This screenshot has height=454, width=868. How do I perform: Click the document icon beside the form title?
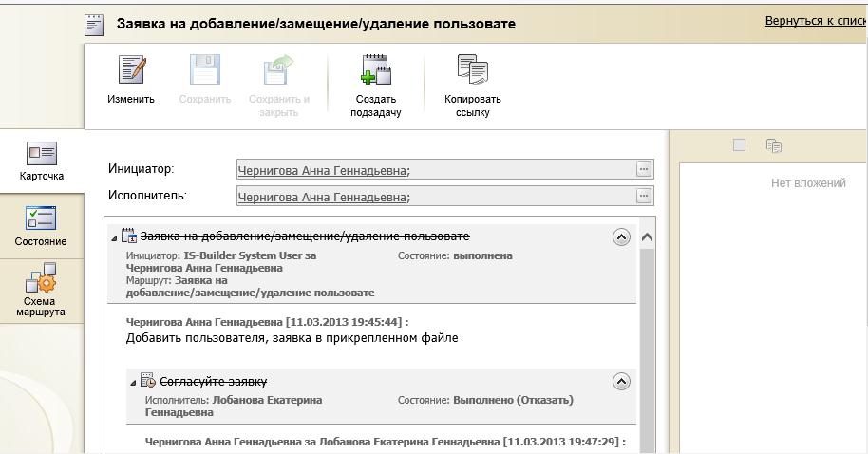point(95,25)
